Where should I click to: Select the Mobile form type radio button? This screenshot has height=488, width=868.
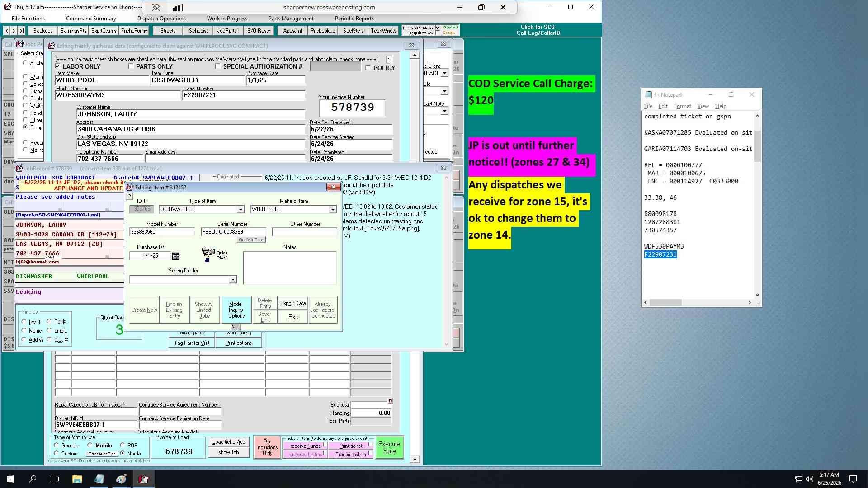pos(90,445)
